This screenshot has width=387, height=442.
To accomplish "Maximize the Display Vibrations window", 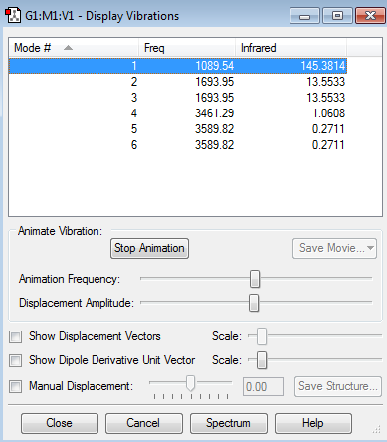I will (x=337, y=16).
